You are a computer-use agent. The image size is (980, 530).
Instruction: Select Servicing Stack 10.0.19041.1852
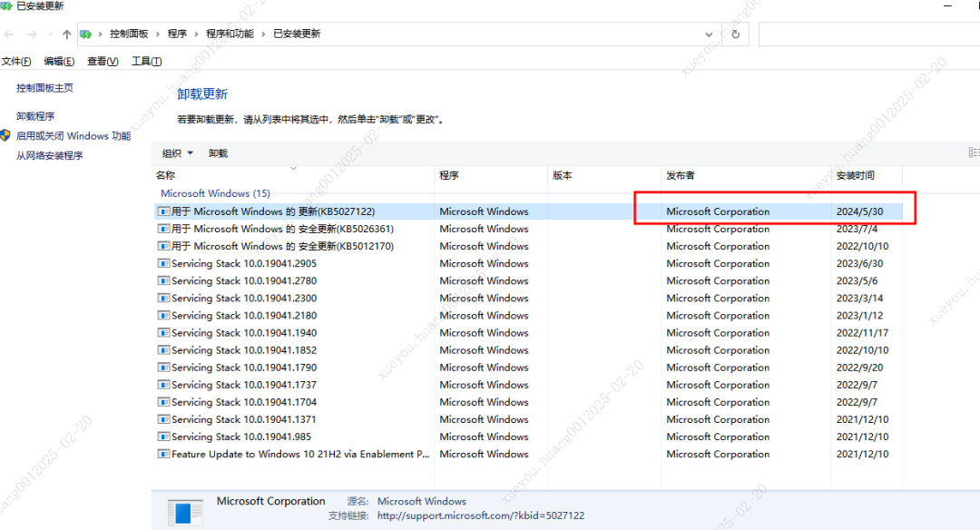tap(528, 350)
